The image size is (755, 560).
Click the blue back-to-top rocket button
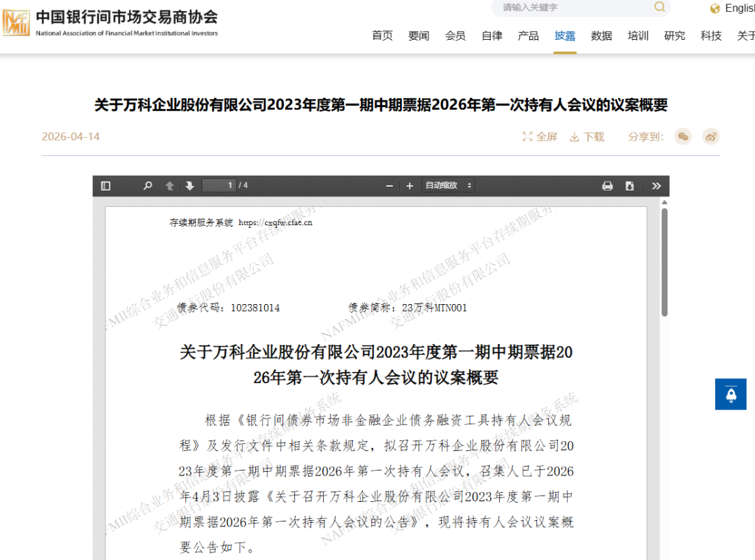point(731,394)
